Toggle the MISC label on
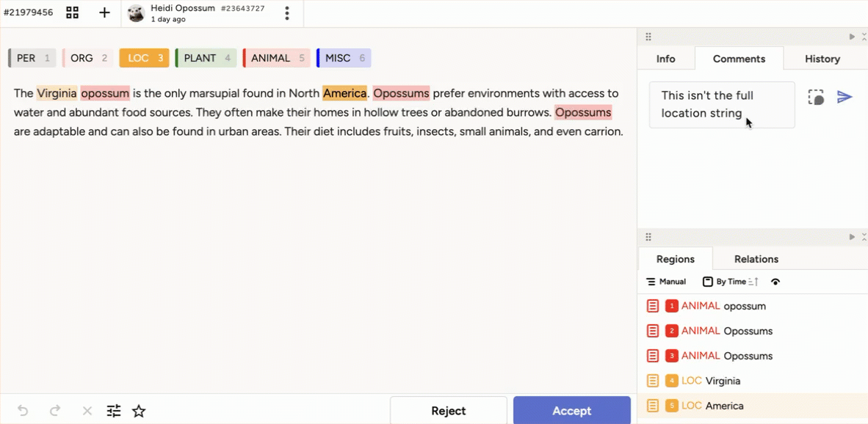This screenshot has height=424, width=868. [342, 57]
